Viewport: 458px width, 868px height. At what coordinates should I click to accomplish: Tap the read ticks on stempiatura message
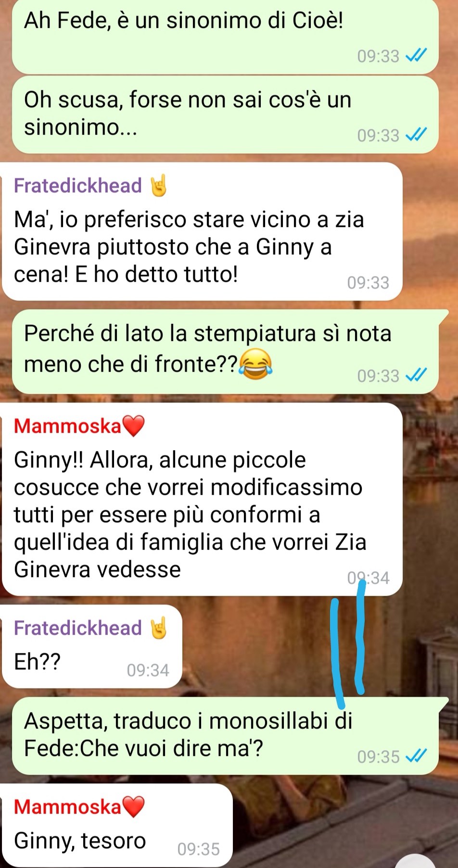416,376
